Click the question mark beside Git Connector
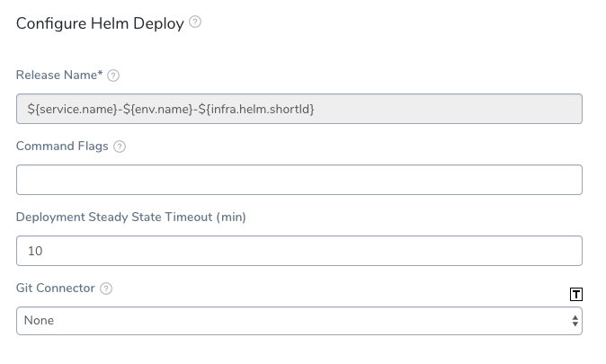 pyautogui.click(x=106, y=289)
